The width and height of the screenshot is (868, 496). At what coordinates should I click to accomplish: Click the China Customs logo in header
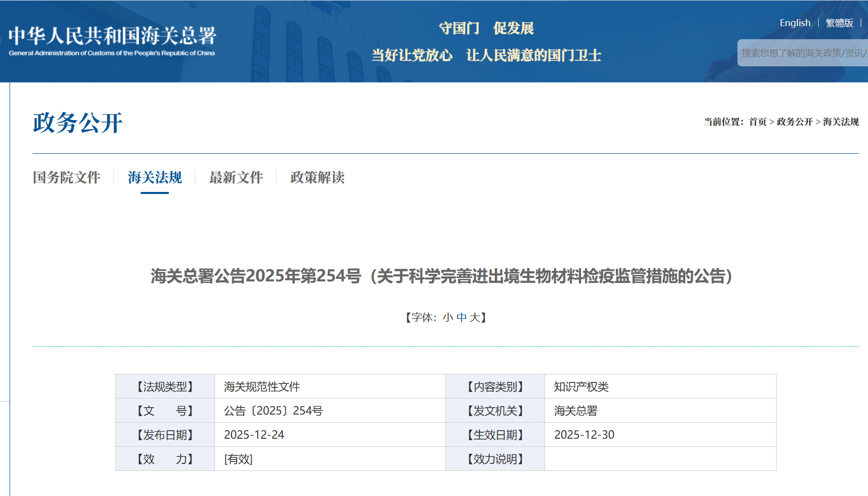tap(112, 40)
